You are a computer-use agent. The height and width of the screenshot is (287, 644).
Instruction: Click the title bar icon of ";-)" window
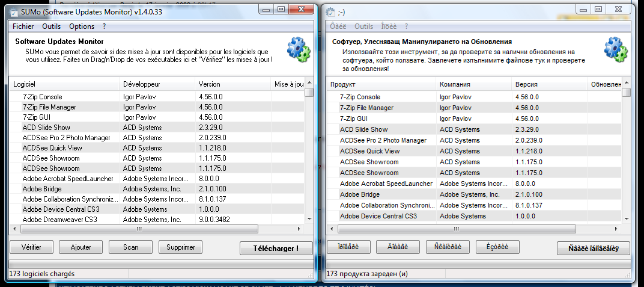(331, 10)
